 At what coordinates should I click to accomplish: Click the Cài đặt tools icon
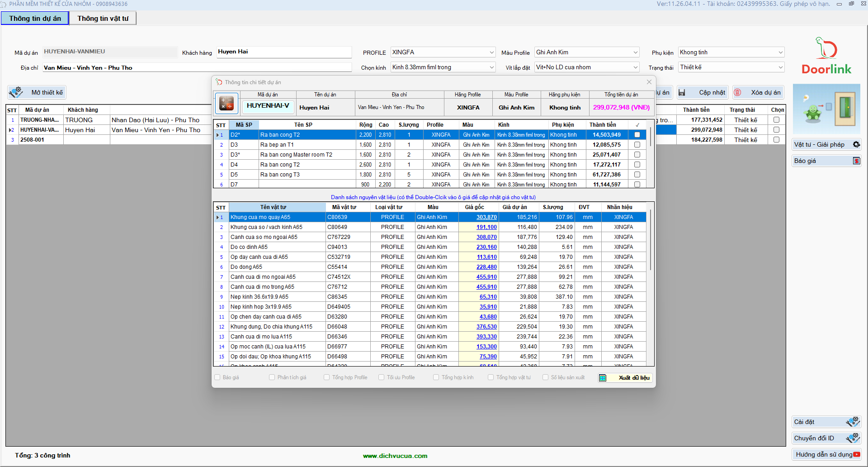coord(853,422)
